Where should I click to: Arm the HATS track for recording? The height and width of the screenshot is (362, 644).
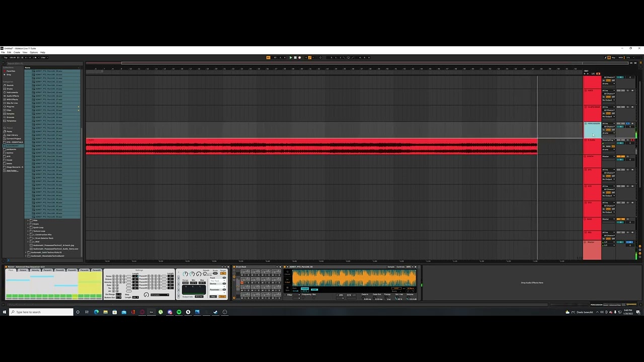pyautogui.click(x=632, y=90)
